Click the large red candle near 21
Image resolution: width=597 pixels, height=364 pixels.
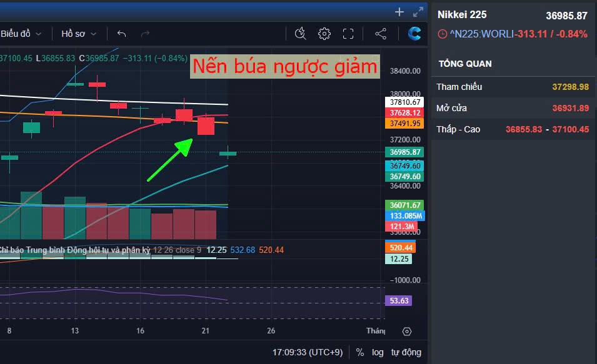click(206, 126)
